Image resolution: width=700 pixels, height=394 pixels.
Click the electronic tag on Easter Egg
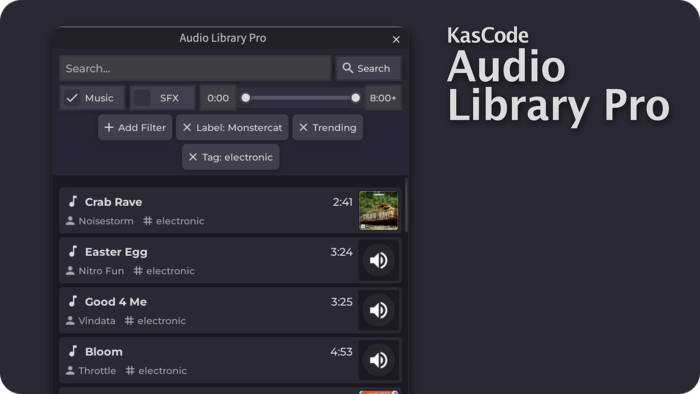tap(164, 271)
